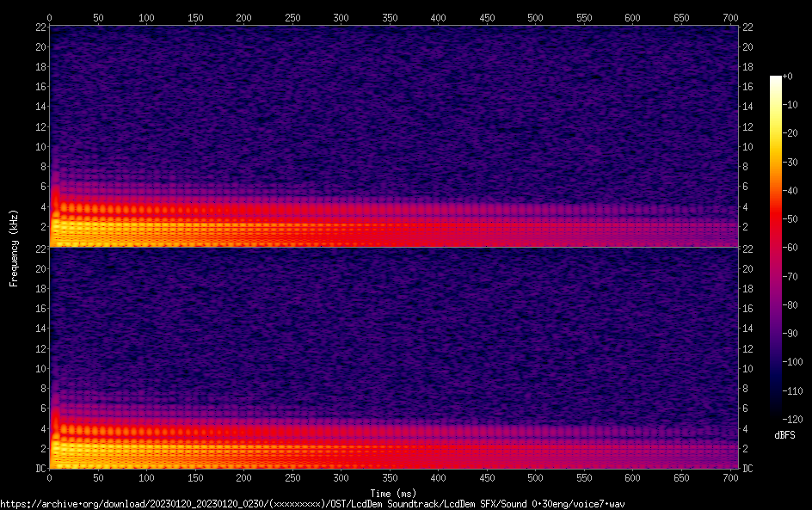
Task: Click the 16 kHz tick on lower-right frequency axis
Action: pos(748,309)
